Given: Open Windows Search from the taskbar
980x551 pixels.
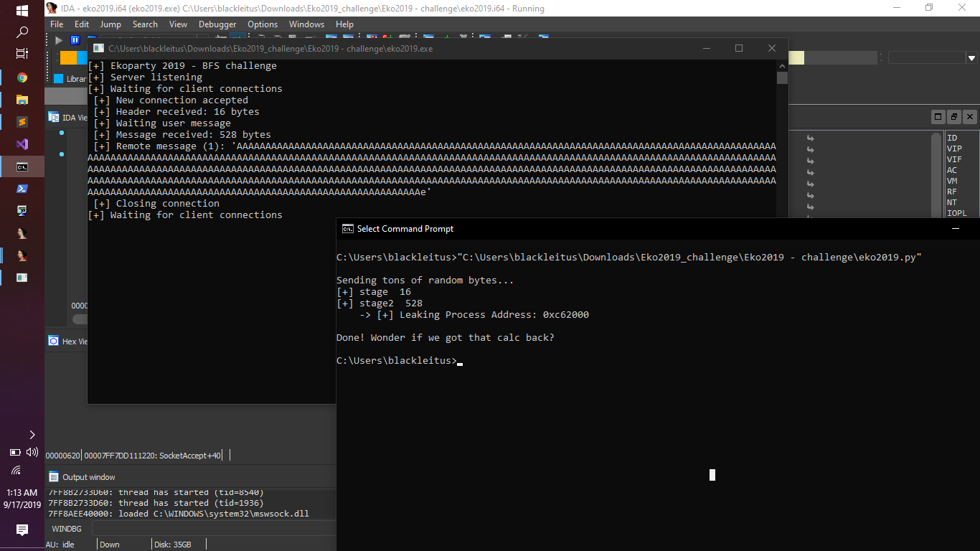Looking at the screenshot, I should click(x=22, y=32).
